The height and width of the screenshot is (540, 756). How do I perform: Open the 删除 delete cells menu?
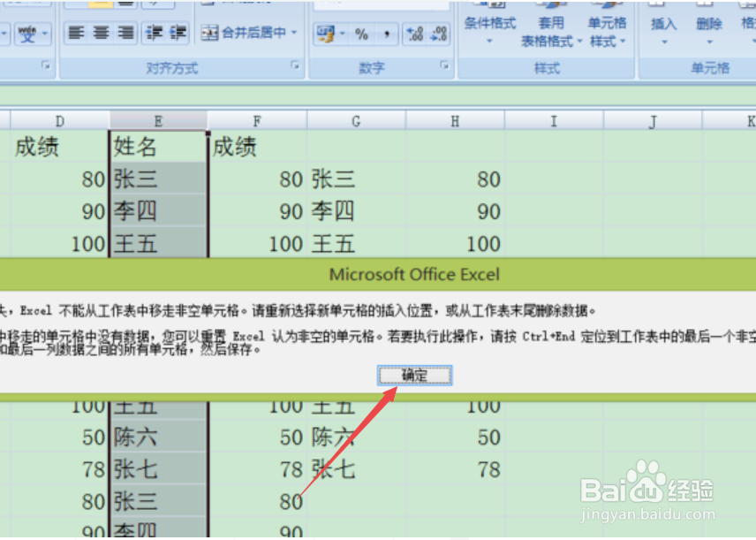pyautogui.click(x=709, y=25)
